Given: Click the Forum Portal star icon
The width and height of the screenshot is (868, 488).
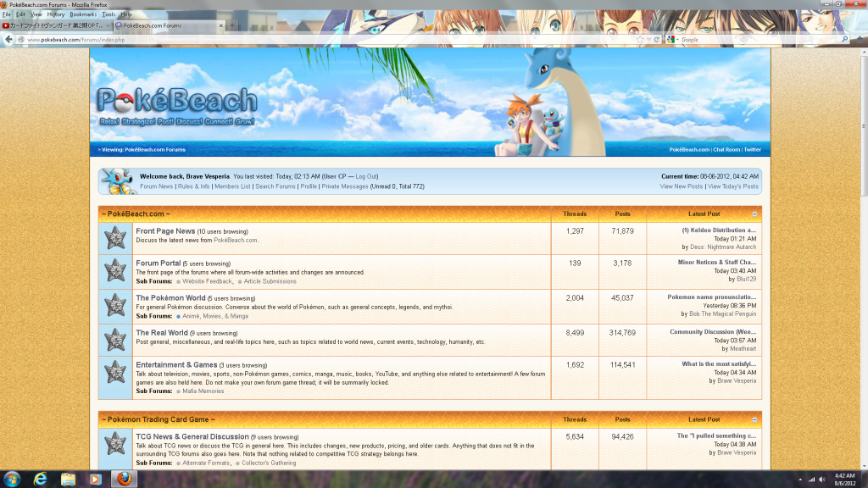Looking at the screenshot, I should pos(115,271).
